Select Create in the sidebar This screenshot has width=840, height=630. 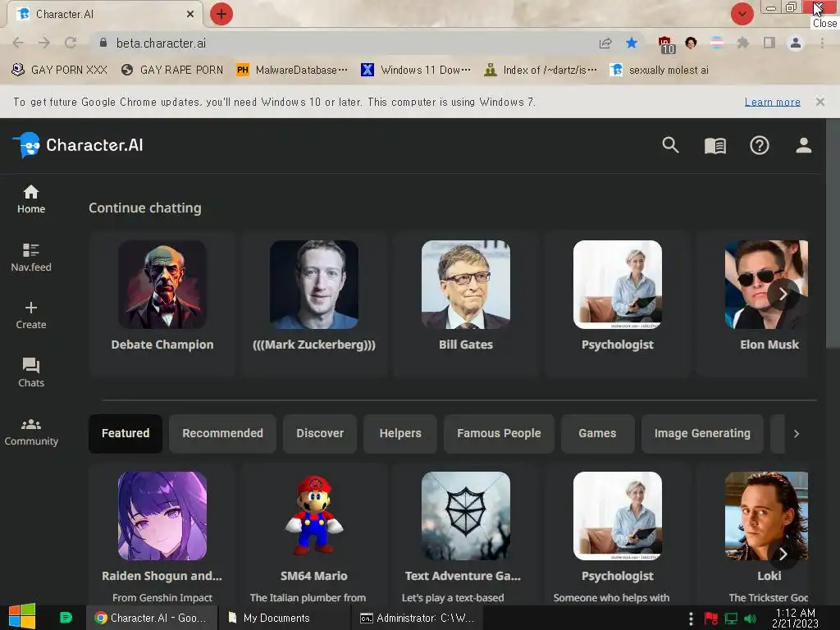(x=31, y=315)
